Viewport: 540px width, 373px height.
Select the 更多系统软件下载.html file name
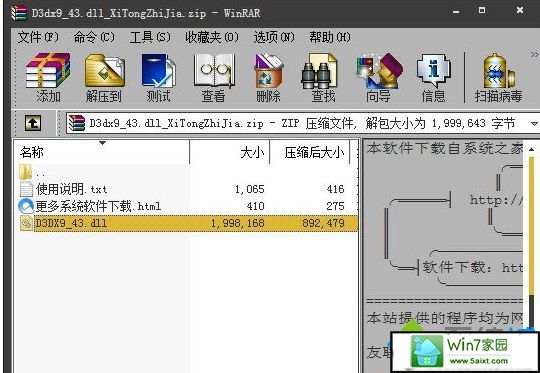pyautogui.click(x=98, y=206)
